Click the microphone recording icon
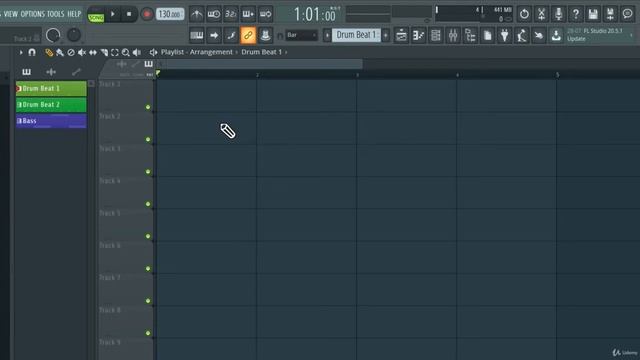This screenshot has width=640, height=360. (x=558, y=14)
